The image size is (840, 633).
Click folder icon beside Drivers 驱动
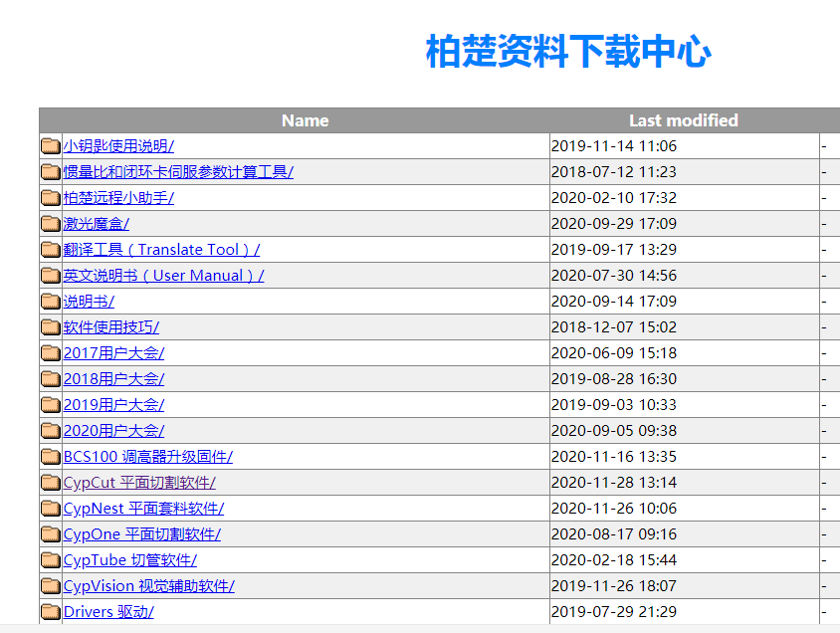(51, 611)
